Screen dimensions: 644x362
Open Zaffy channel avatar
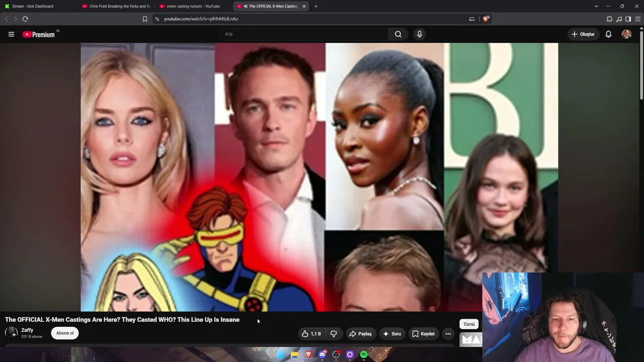point(11,333)
